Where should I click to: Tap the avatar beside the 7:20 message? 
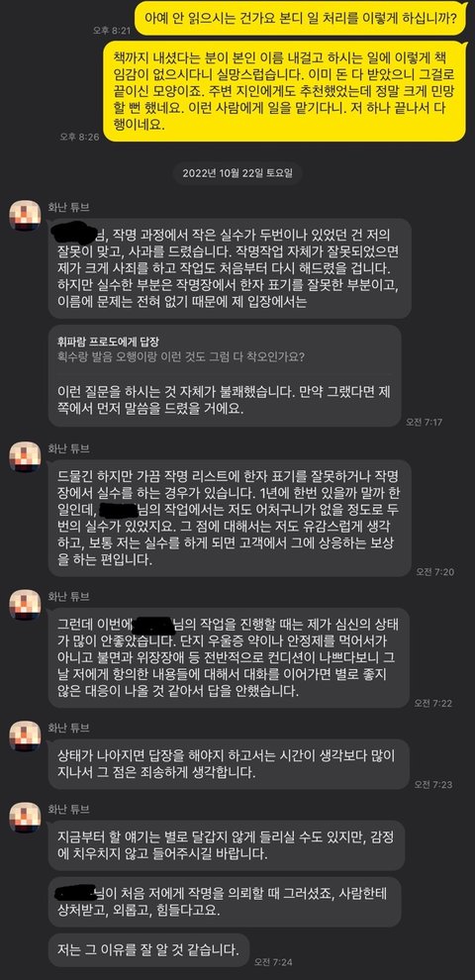click(x=25, y=457)
